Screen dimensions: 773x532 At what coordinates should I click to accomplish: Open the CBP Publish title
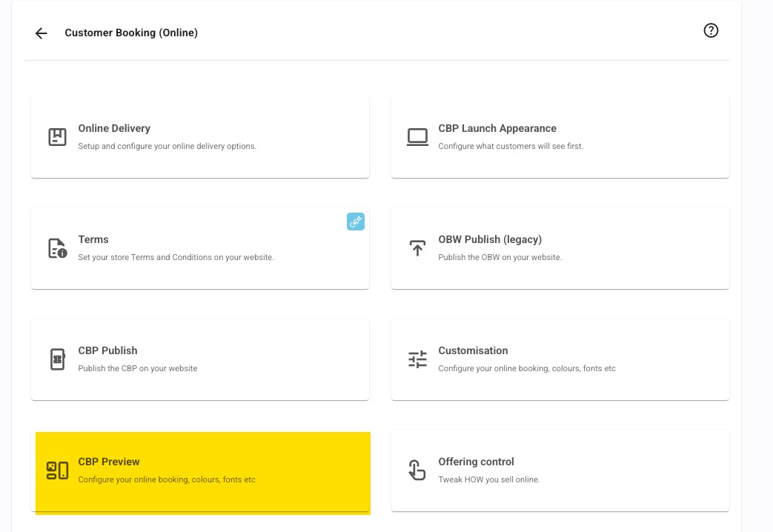[x=107, y=350]
